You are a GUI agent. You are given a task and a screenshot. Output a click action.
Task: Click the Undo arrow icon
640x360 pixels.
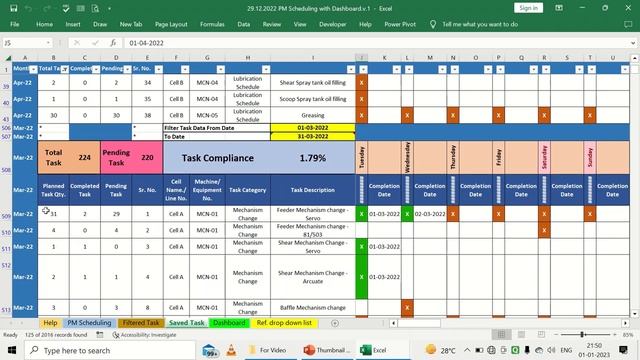(28, 8)
